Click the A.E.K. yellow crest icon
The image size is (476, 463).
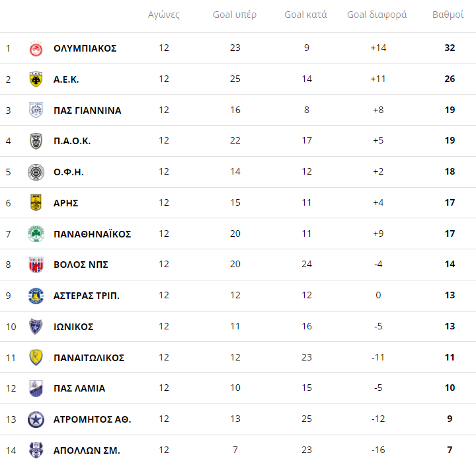point(36,79)
